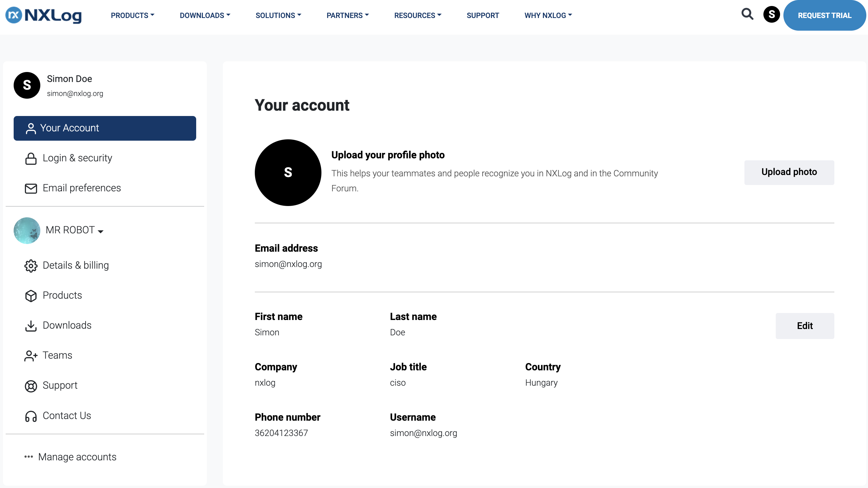Click the person icon beside Your Account
Viewport: 868px width, 488px height.
pos(31,128)
